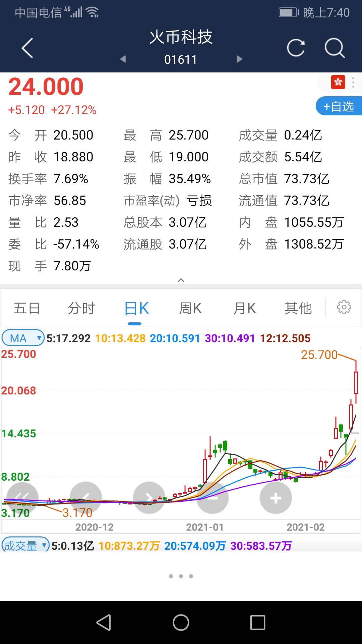This screenshot has height=644, width=362.
Task: Tap the three-dot page indicator
Action: tap(181, 576)
